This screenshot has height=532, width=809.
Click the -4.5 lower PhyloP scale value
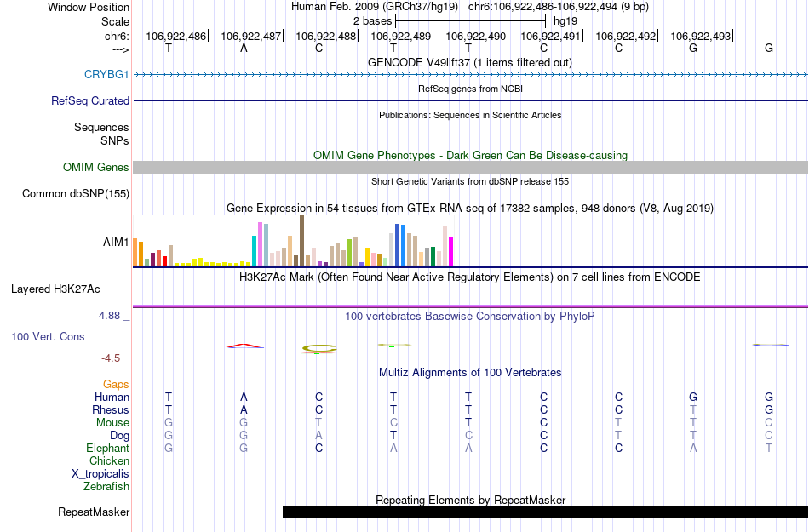point(111,358)
